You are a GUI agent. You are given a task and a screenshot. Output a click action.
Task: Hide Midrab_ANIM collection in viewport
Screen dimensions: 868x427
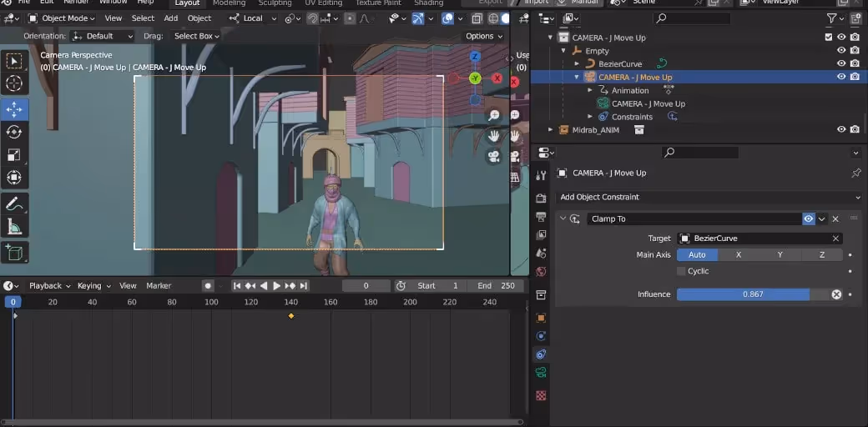(841, 129)
